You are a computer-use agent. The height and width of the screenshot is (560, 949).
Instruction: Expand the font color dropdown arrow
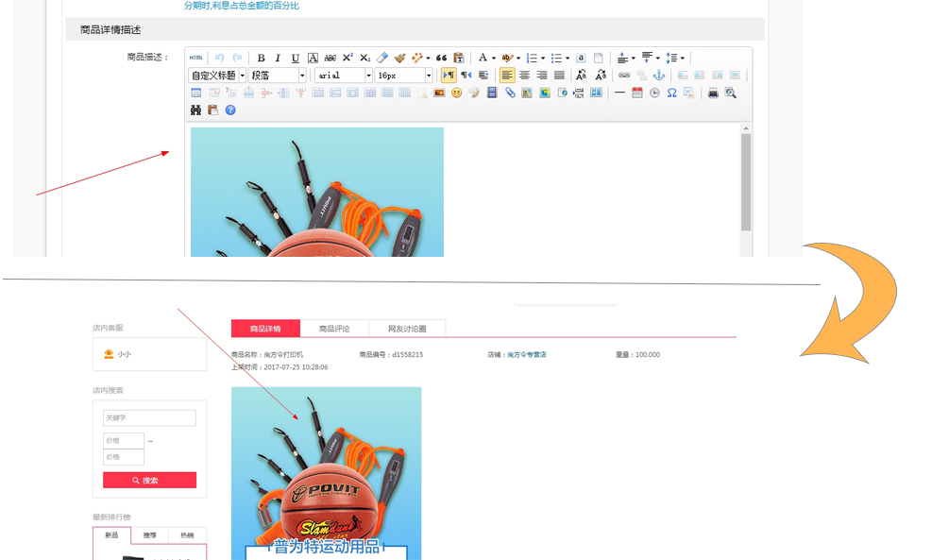[x=494, y=59]
